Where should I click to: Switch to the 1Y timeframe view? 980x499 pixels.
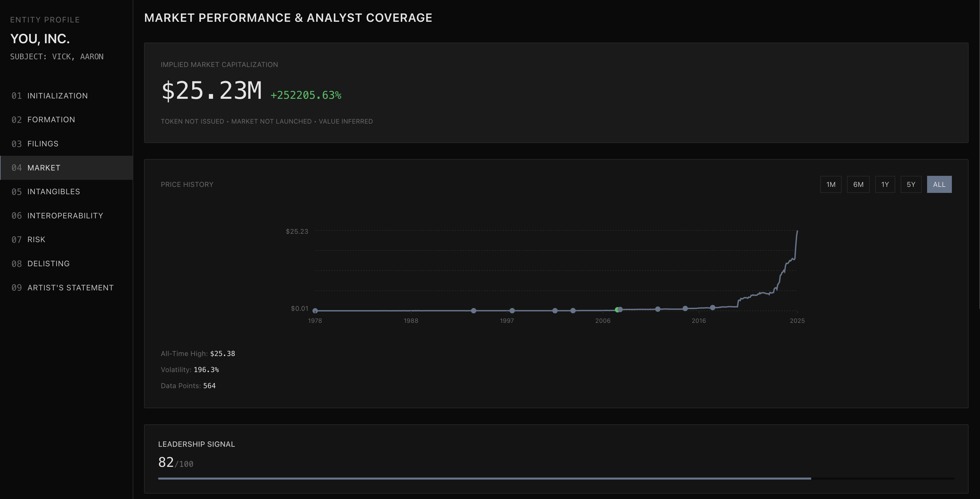coord(885,184)
